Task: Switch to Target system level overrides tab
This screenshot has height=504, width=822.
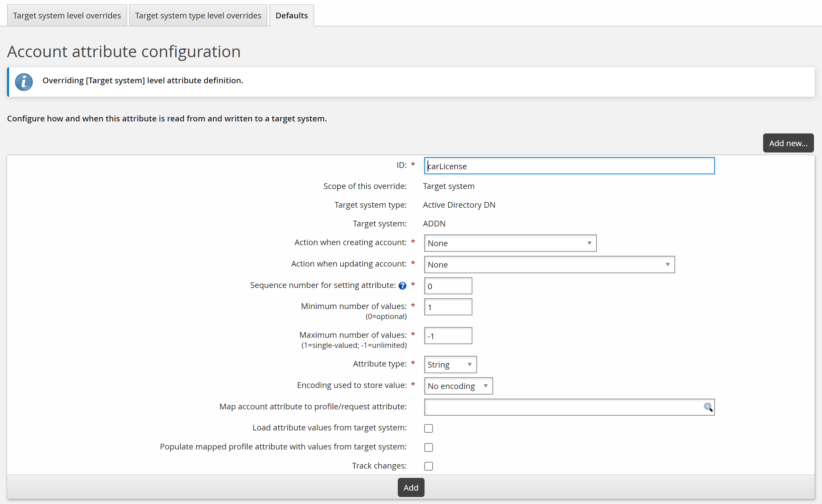Action: (67, 16)
